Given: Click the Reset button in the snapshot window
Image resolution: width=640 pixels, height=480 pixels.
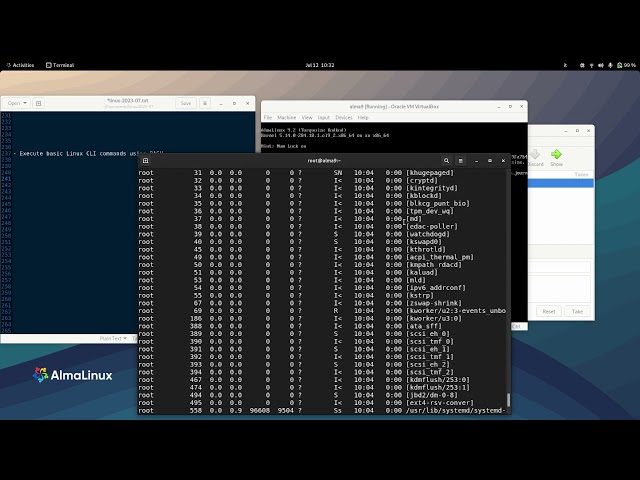Looking at the screenshot, I should [549, 311].
